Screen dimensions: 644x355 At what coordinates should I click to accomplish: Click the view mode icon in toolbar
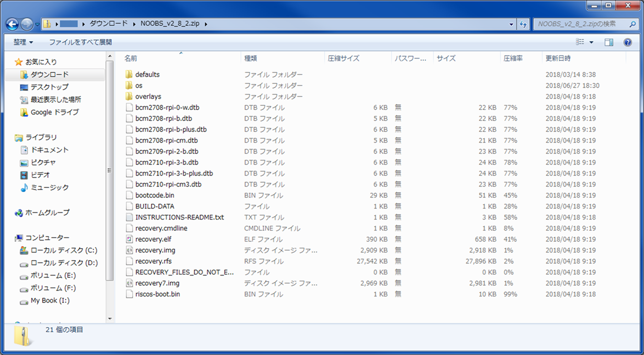click(580, 42)
